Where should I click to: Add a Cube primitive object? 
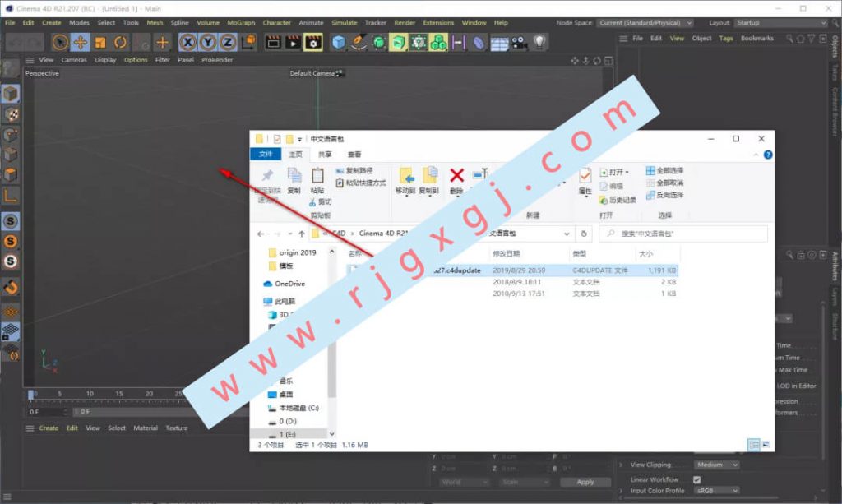coord(338,42)
